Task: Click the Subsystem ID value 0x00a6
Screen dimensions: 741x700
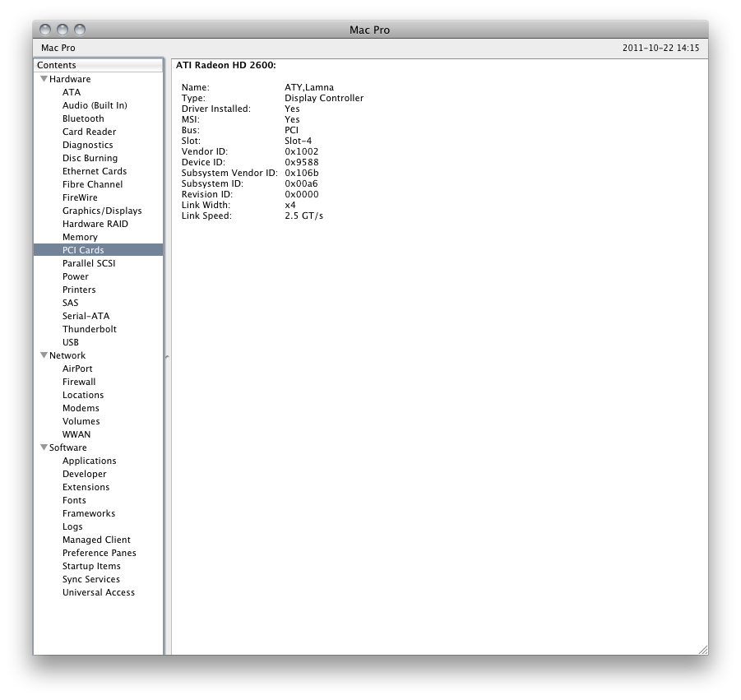Action: pos(301,183)
